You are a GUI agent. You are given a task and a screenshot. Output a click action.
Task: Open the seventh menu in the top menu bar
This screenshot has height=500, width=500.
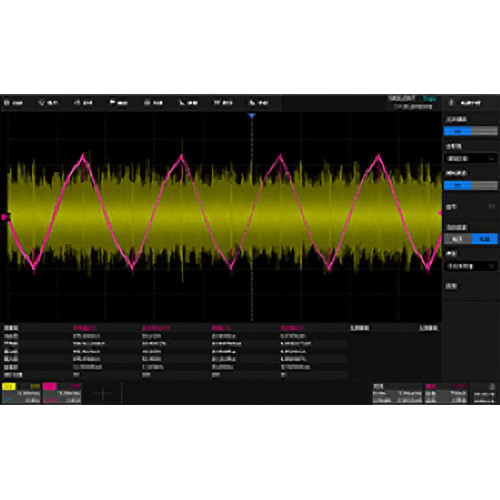[x=223, y=103]
